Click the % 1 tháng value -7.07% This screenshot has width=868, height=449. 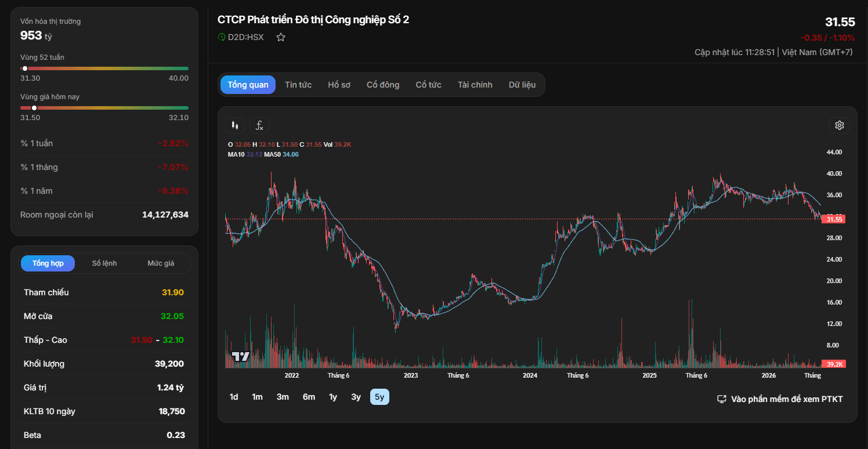173,167
